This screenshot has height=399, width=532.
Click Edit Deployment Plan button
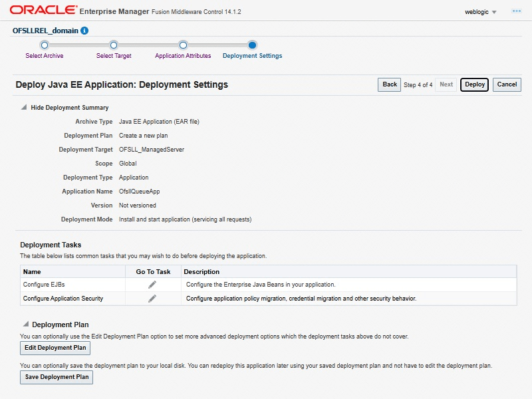pos(55,348)
